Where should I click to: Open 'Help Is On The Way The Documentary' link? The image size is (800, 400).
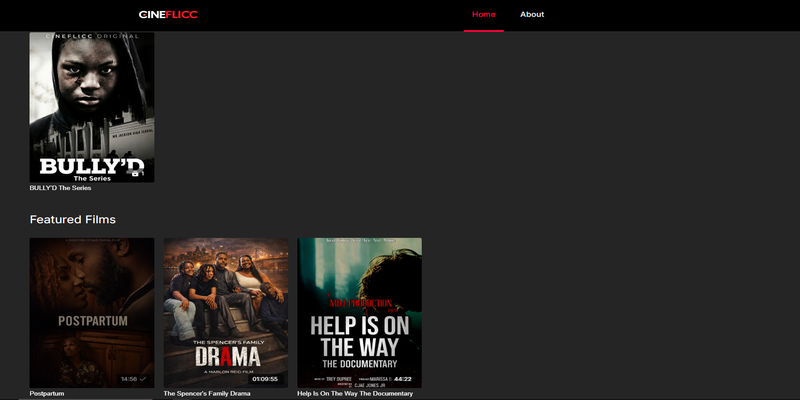click(x=355, y=394)
